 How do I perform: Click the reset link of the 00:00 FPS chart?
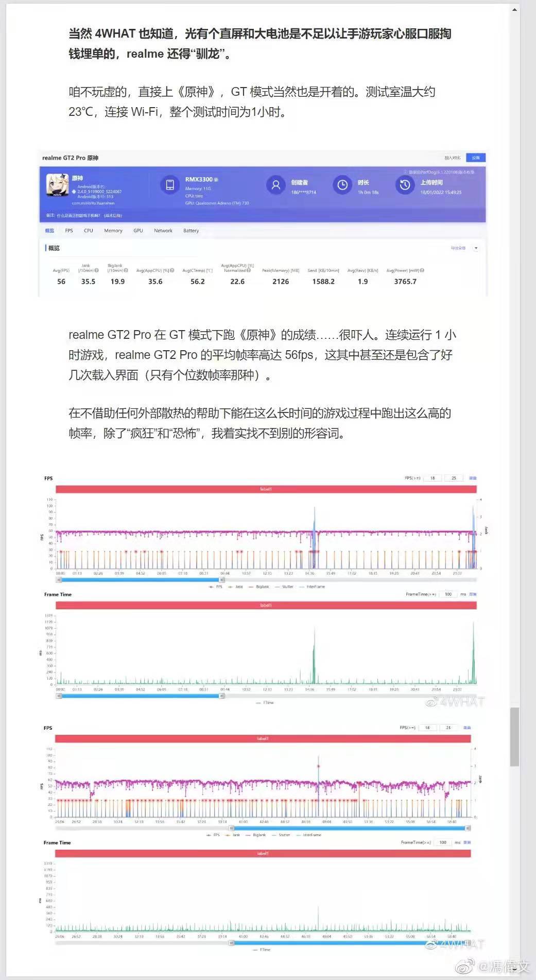pyautogui.click(x=473, y=478)
